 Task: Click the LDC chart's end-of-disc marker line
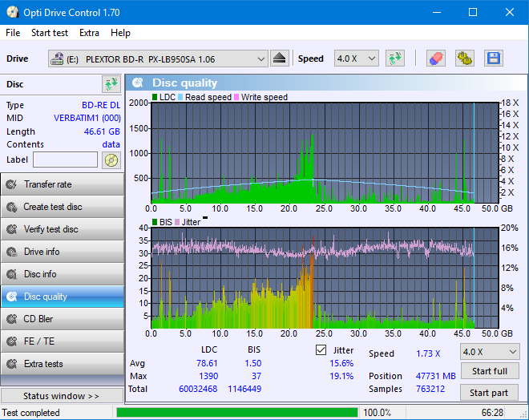(474, 152)
